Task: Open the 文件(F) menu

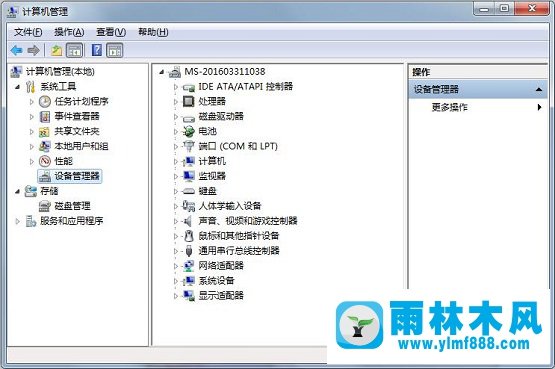Action: click(x=28, y=32)
